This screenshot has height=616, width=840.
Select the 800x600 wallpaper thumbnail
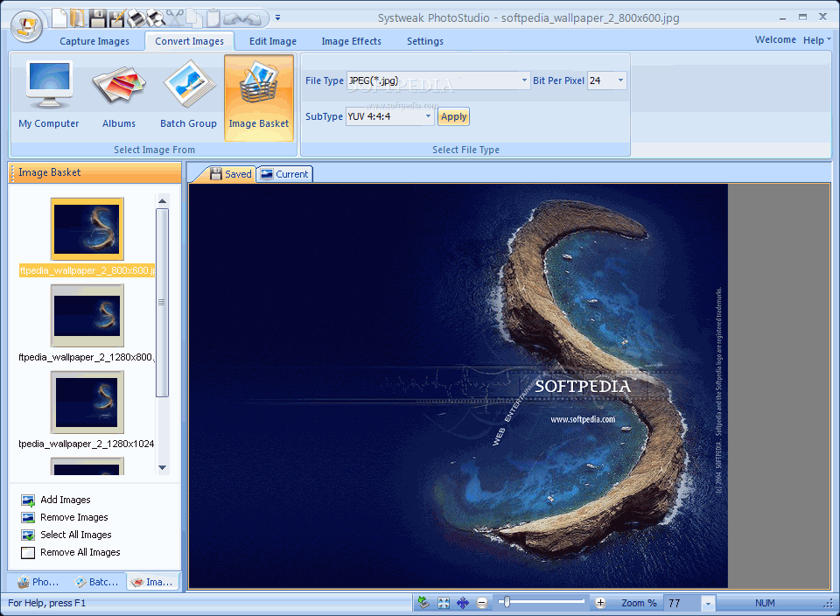[x=87, y=229]
